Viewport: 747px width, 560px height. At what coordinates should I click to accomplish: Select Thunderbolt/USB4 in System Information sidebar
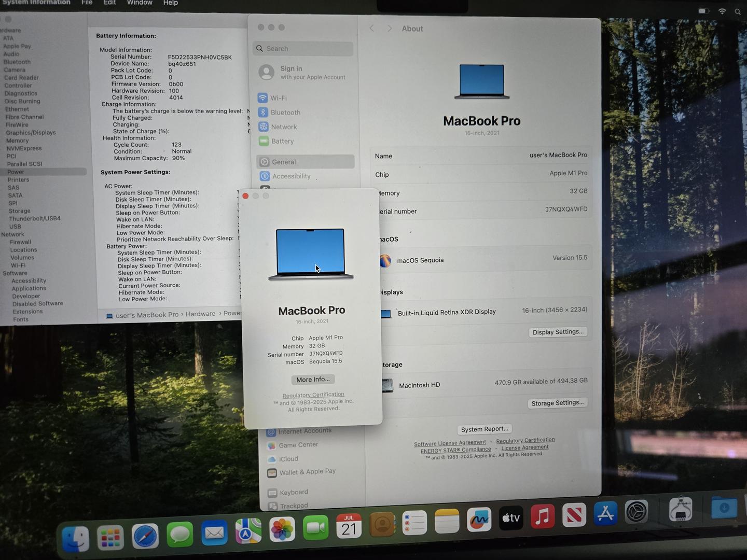35,218
